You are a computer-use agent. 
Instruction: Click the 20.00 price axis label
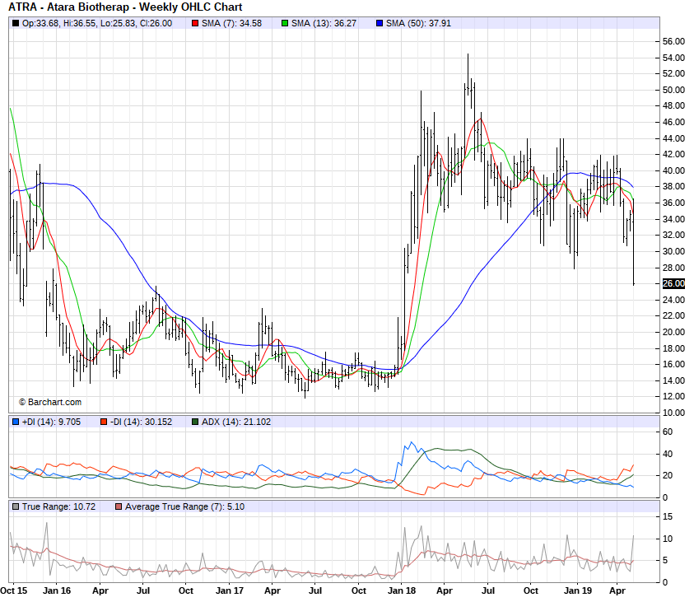(673, 332)
